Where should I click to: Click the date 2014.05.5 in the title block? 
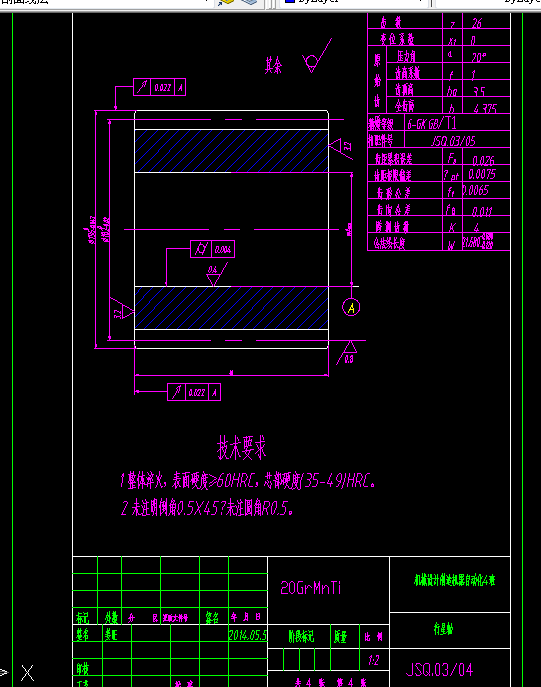click(248, 635)
